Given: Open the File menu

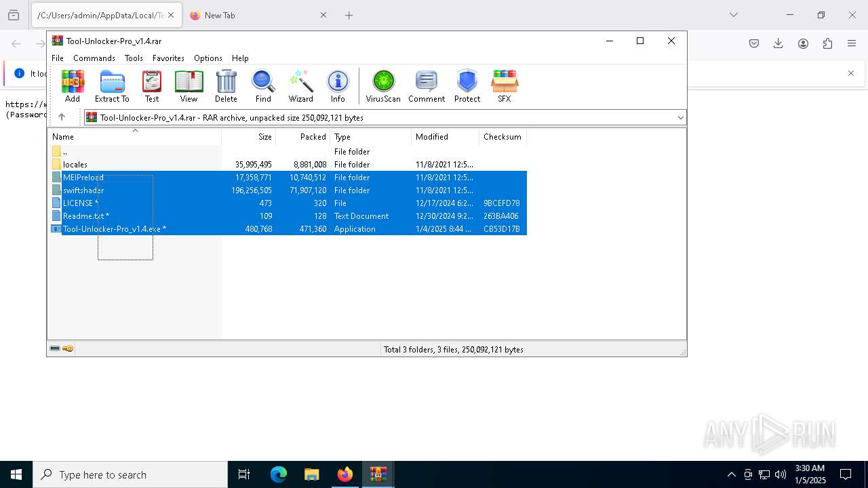Looking at the screenshot, I should click(x=58, y=58).
